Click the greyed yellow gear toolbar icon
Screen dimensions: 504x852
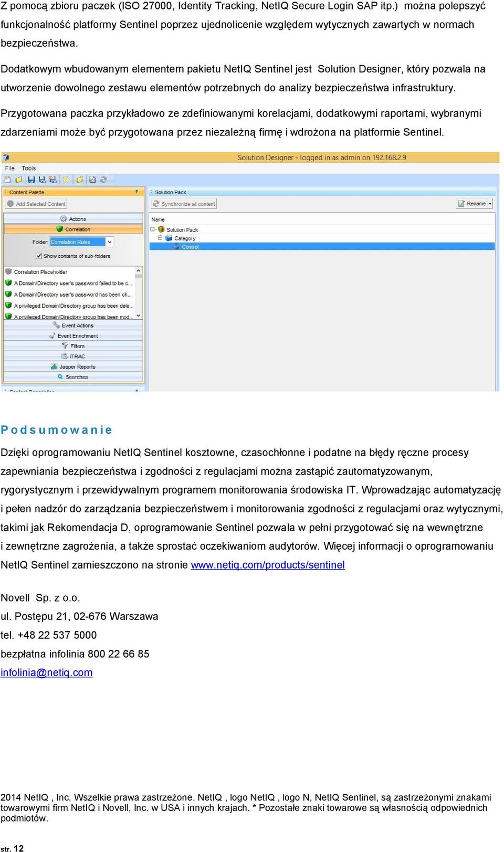[x=66, y=180]
